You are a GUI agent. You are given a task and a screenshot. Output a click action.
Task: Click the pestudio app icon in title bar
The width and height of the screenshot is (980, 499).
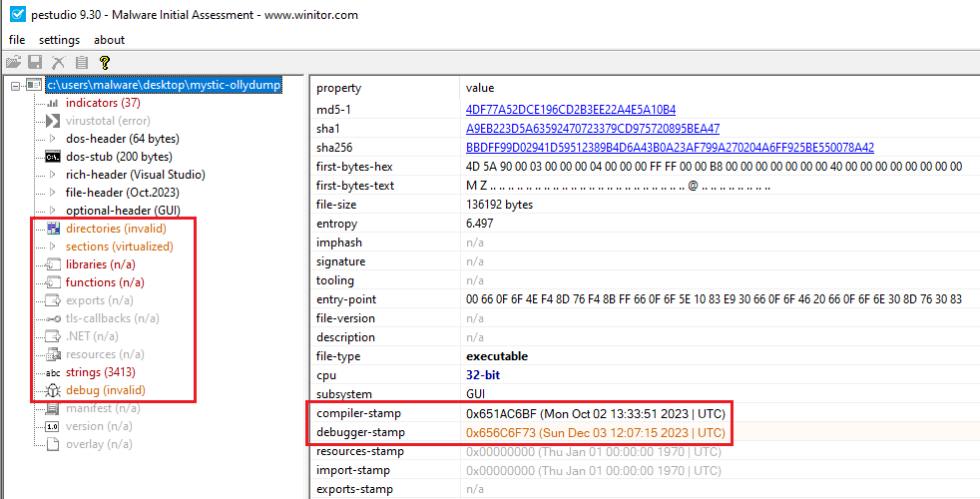(x=18, y=14)
